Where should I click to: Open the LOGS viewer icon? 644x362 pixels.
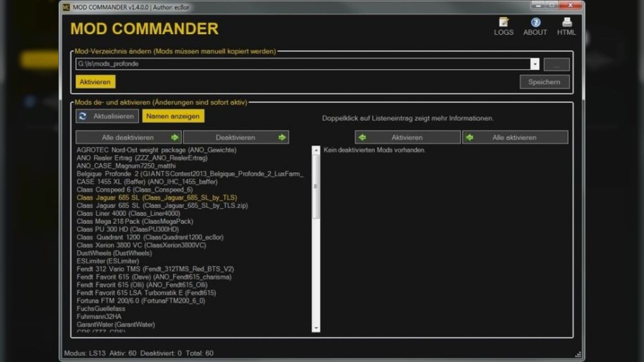coord(504,22)
